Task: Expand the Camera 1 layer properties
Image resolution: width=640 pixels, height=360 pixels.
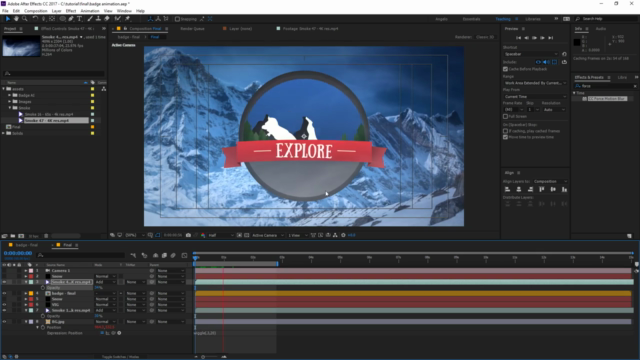Action: (26, 271)
